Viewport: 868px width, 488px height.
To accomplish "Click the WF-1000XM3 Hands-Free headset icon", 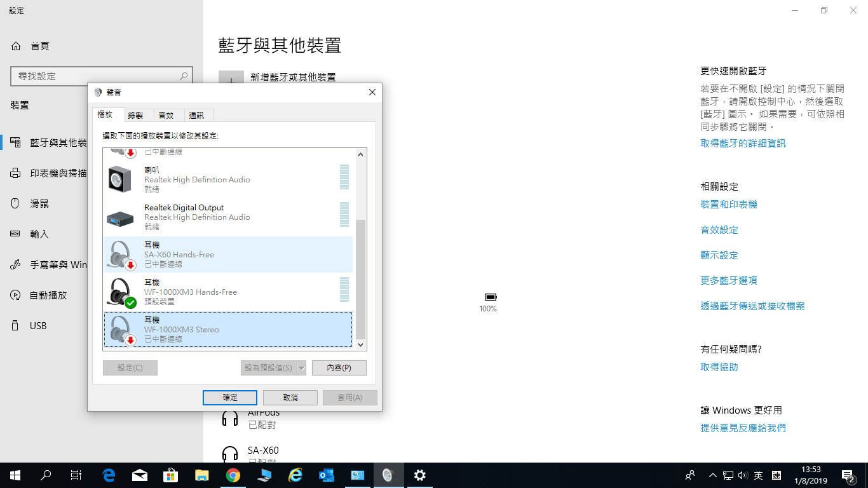I will coord(121,293).
